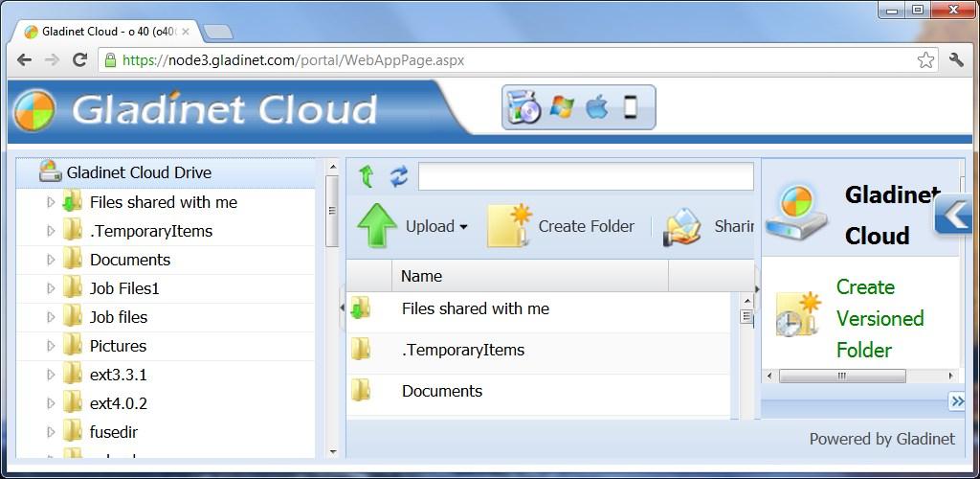Click the Create Versioned Folder link
The width and height of the screenshot is (980, 479).
[x=880, y=318]
